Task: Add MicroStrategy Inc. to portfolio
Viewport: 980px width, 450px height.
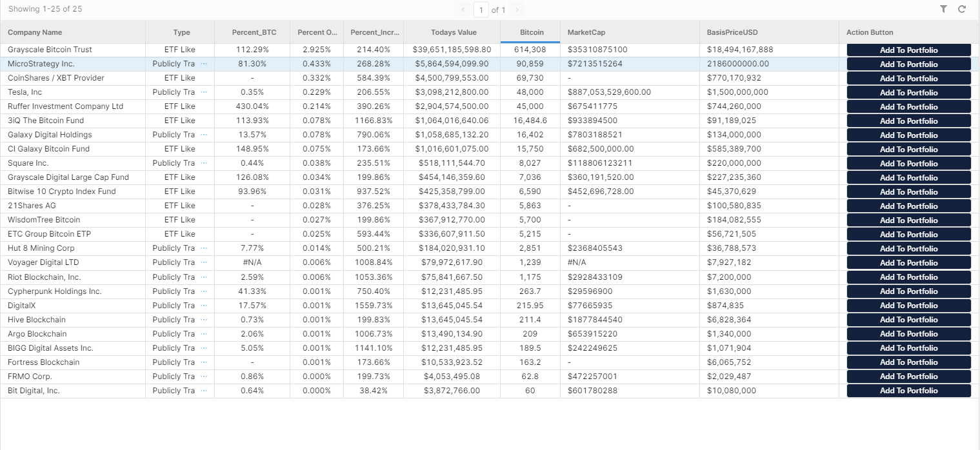Action: 908,64
